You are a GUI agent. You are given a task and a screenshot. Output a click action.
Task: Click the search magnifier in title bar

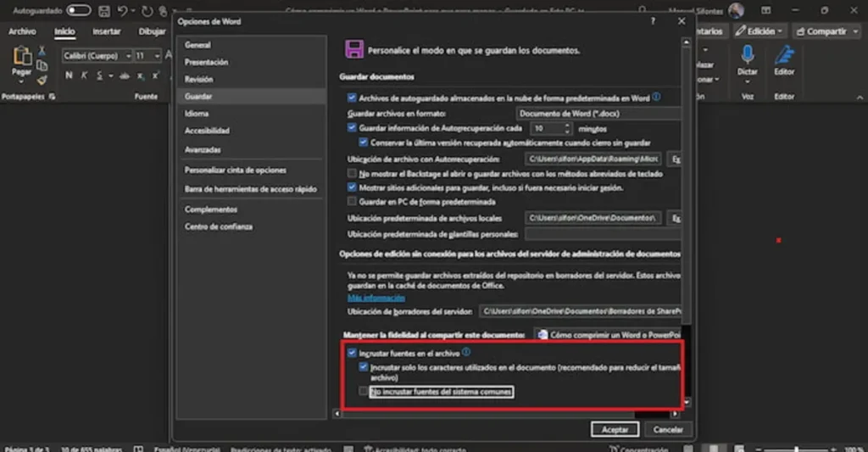coord(643,10)
